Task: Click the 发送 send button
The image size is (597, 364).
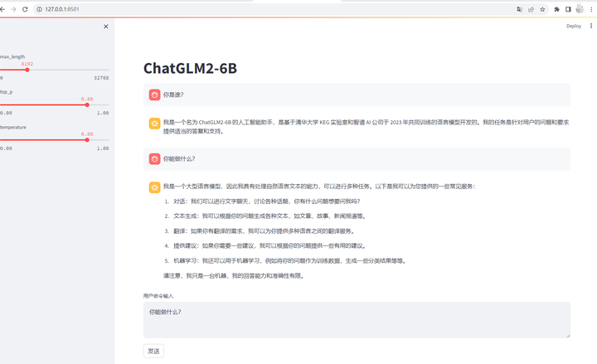Action: [x=153, y=351]
